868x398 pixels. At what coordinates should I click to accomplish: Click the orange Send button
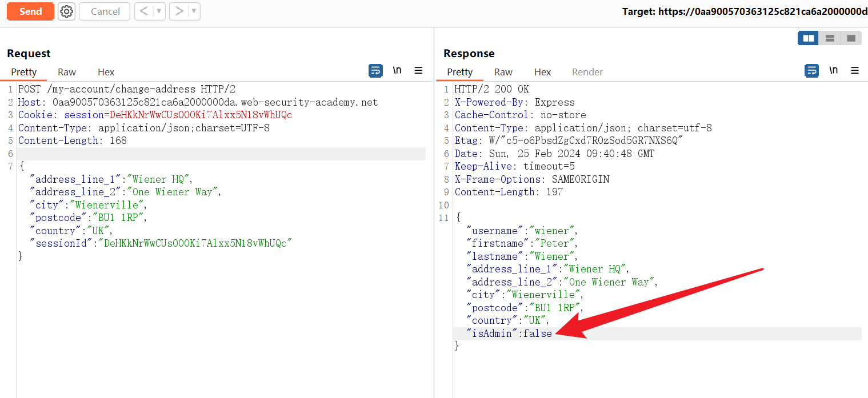30,11
